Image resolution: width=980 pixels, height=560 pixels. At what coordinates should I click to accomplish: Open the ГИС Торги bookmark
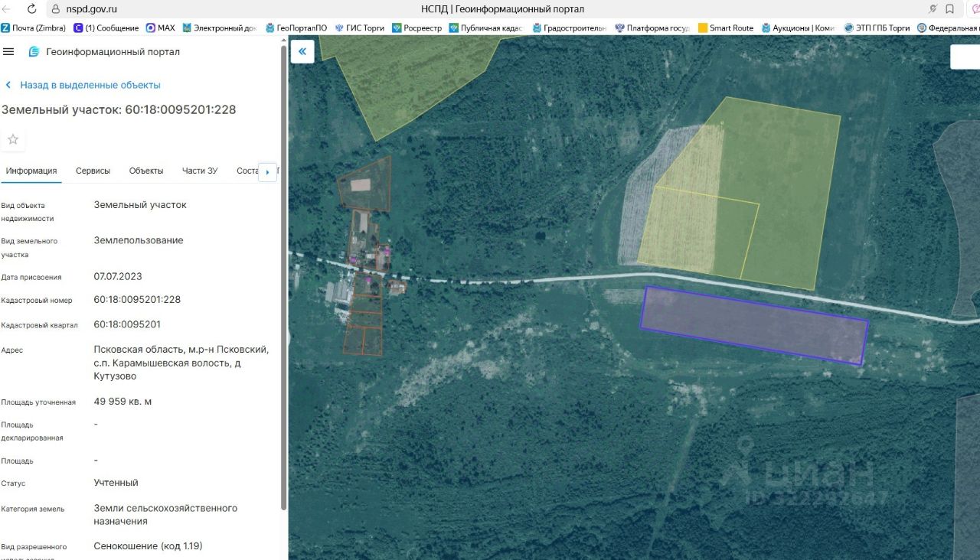(x=359, y=28)
